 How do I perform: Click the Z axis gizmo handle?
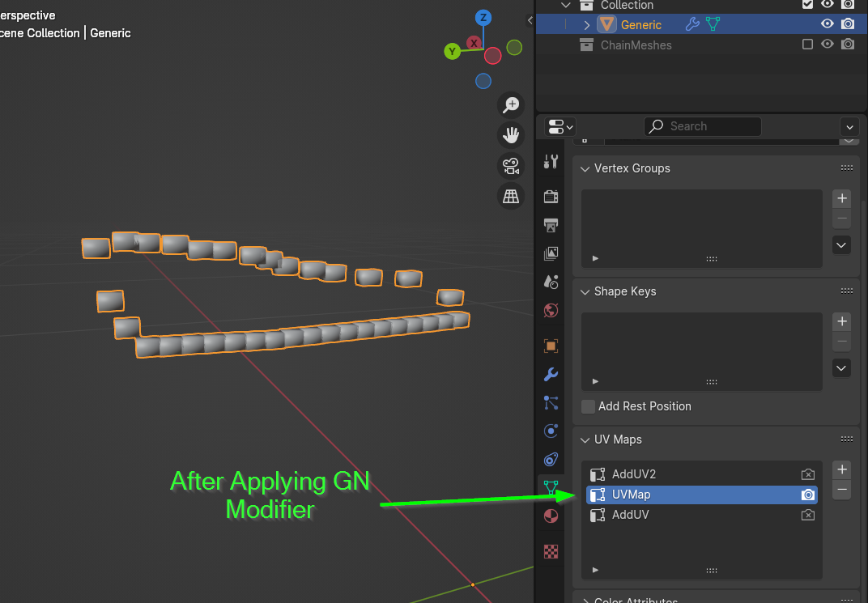click(x=483, y=18)
